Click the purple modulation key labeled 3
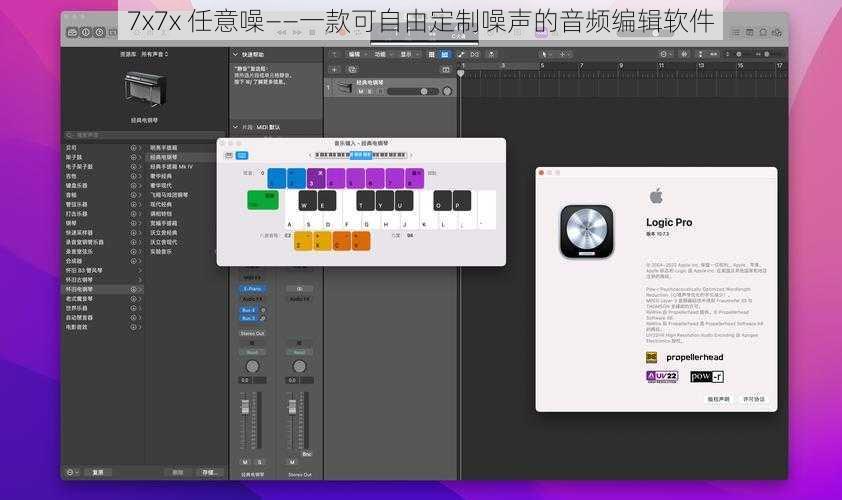 pos(316,178)
